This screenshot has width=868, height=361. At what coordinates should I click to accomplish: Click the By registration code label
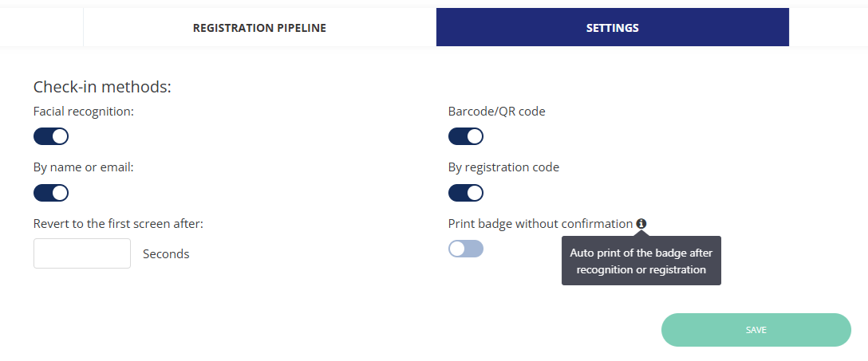pyautogui.click(x=503, y=167)
